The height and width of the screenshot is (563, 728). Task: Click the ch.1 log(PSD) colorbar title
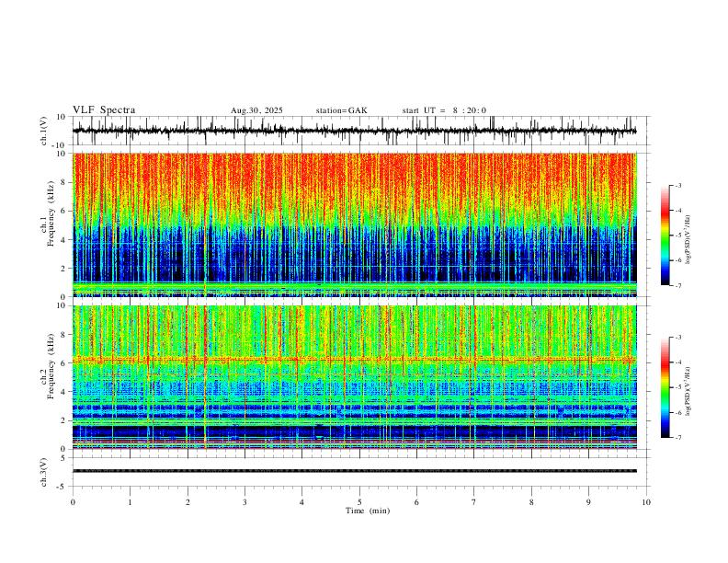tap(688, 239)
